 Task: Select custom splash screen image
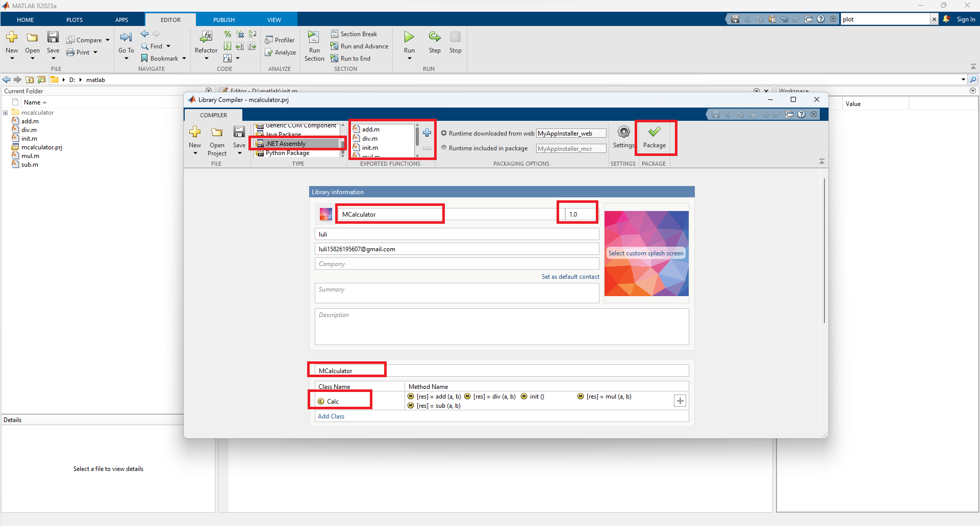[x=646, y=253]
